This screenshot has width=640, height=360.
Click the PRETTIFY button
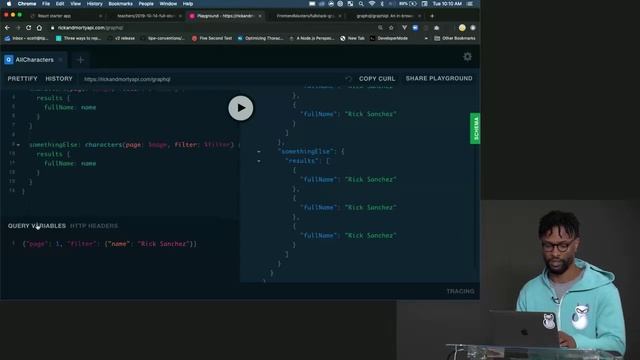point(22,79)
